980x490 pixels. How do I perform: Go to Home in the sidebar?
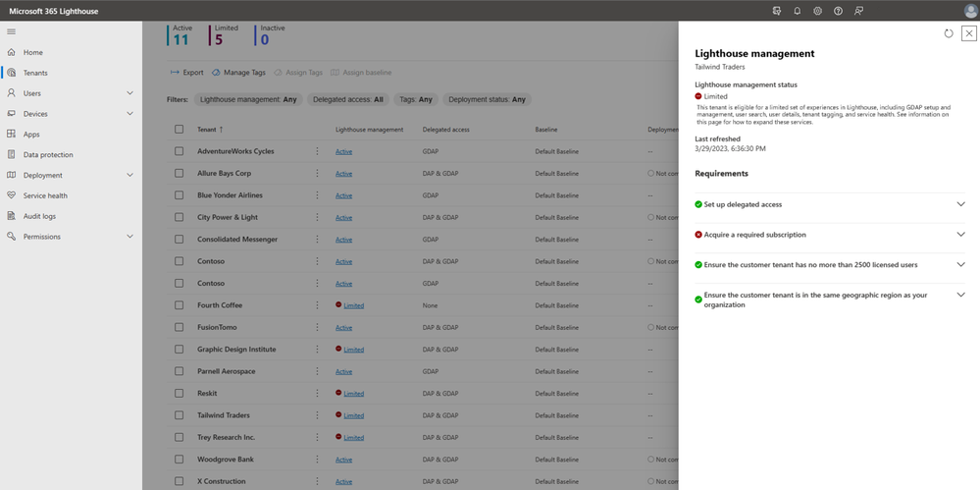click(x=33, y=53)
